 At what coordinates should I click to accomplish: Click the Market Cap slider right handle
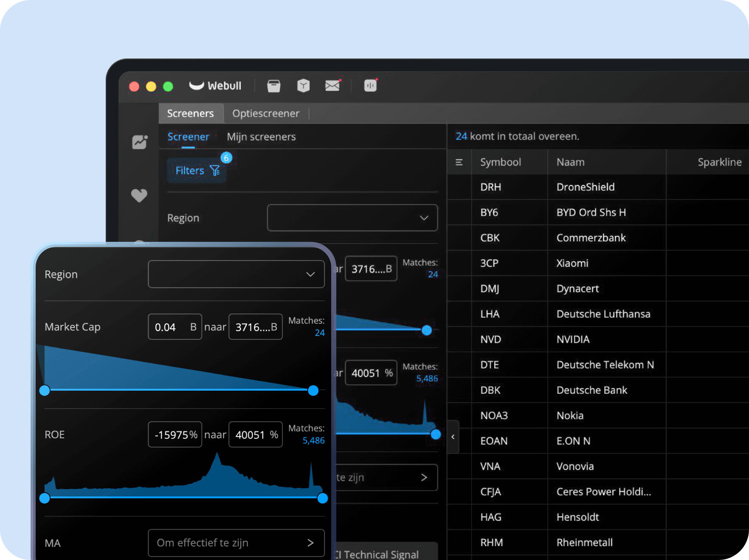tap(313, 390)
